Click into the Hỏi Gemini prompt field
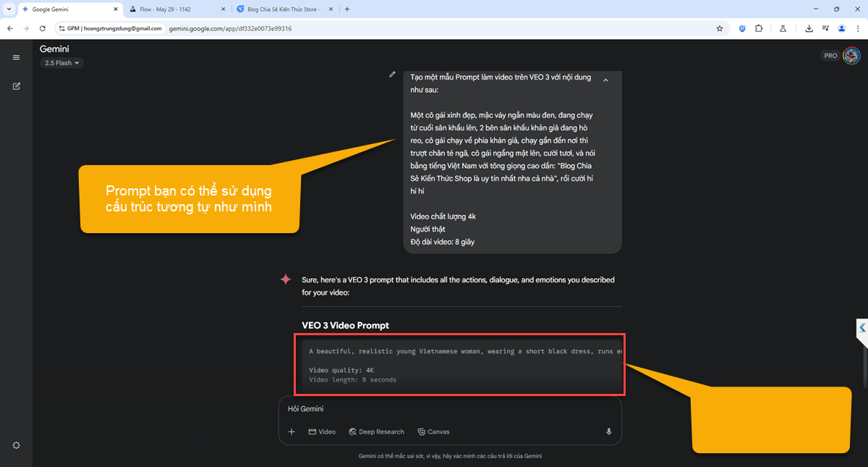This screenshot has height=467, width=868. point(450,409)
